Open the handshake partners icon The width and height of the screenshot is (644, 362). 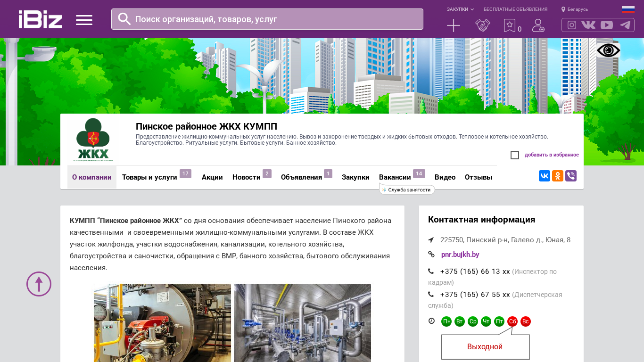[x=482, y=25]
